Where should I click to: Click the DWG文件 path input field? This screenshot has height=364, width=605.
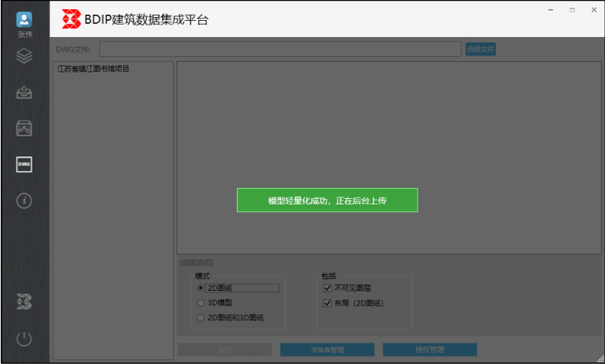(280, 49)
